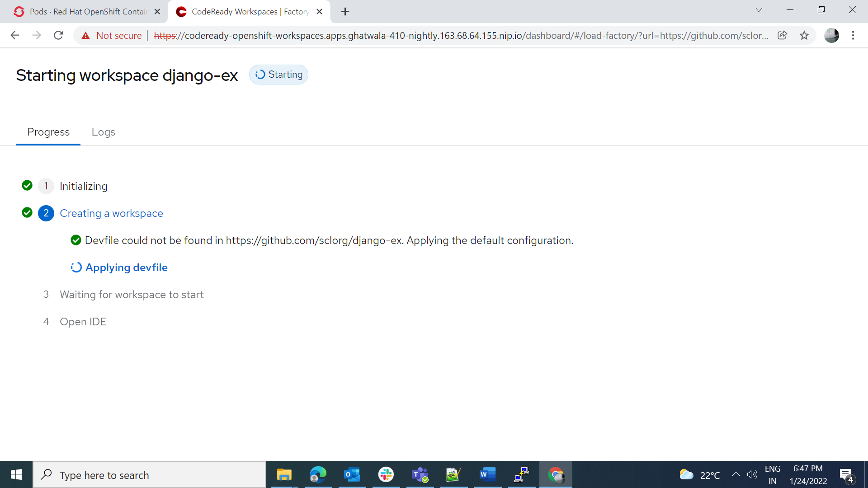Click the Creating a workspace step
The image size is (868, 488).
coord(111,213)
